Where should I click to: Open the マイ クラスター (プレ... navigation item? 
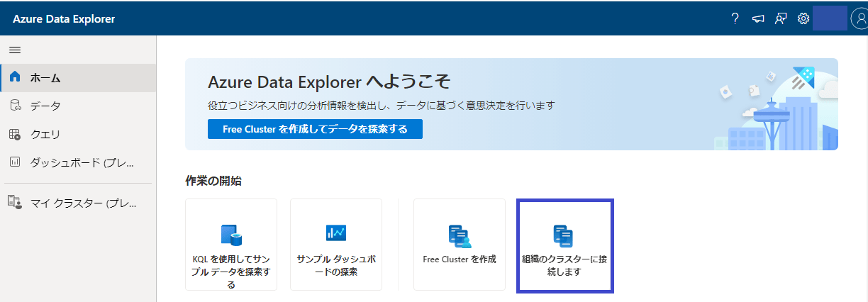[x=78, y=203]
